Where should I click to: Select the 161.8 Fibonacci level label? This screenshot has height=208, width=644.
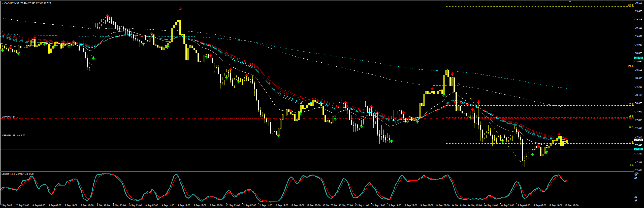tap(630, 5)
